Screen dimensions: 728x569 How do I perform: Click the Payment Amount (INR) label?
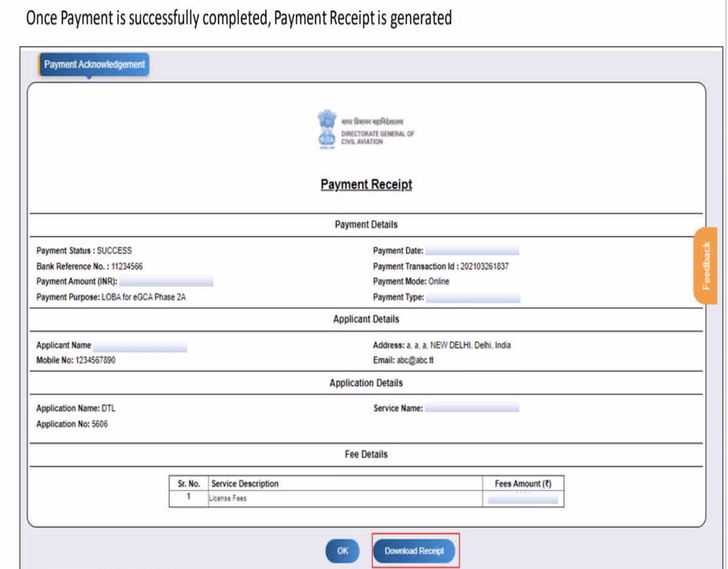(x=76, y=281)
